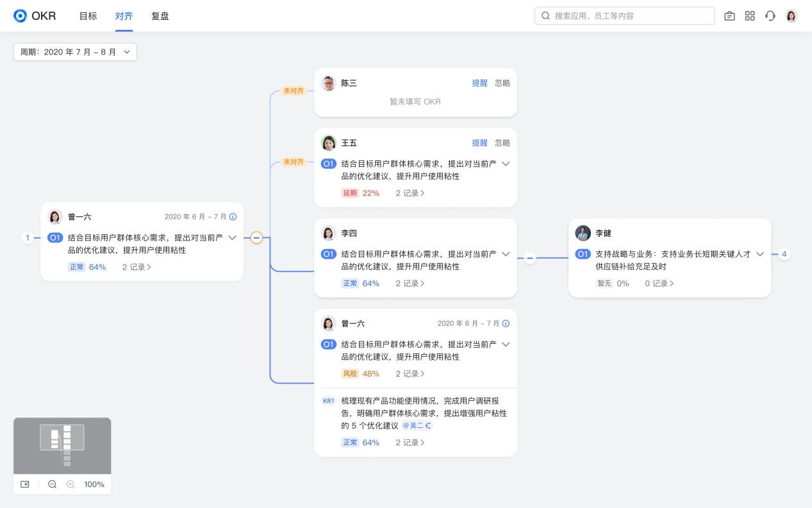Click the bulletin board icon in header
The width and height of the screenshot is (812, 508).
[729, 16]
